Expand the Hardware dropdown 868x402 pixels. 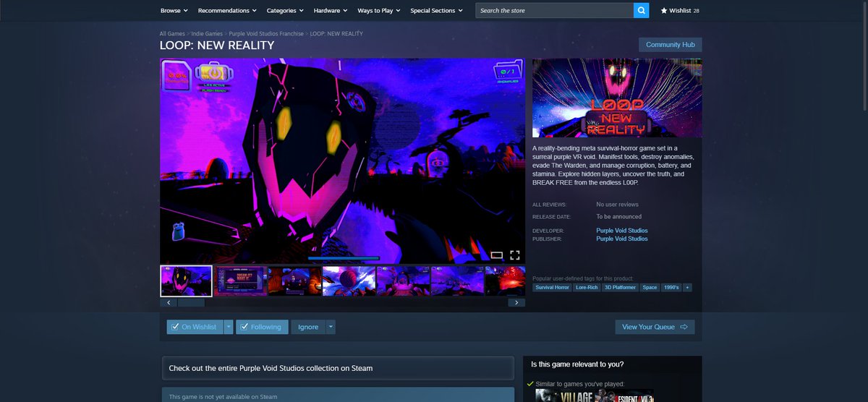coord(331,11)
